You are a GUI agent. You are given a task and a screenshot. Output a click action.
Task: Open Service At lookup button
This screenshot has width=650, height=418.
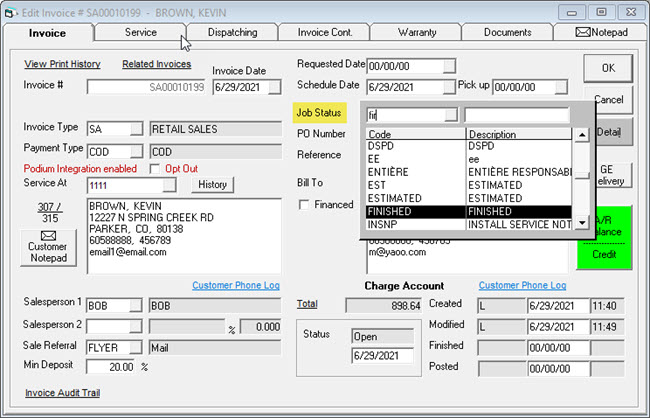pos(169,185)
